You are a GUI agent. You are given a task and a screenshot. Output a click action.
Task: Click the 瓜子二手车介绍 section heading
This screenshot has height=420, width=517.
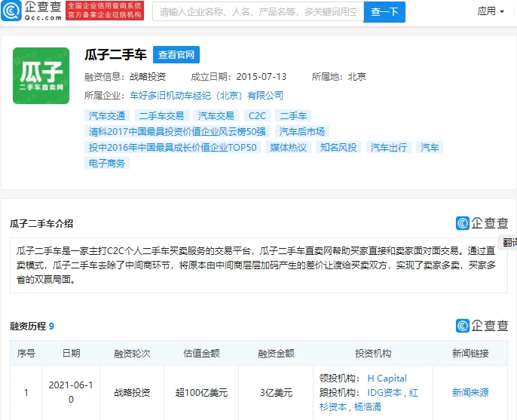pyautogui.click(x=41, y=224)
